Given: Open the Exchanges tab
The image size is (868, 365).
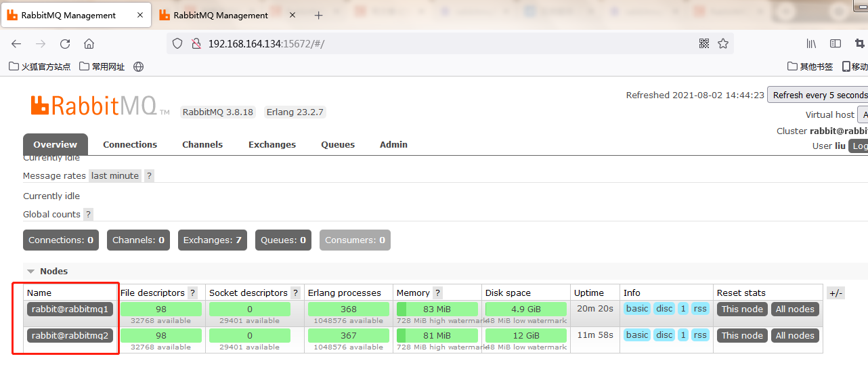Looking at the screenshot, I should coord(272,144).
